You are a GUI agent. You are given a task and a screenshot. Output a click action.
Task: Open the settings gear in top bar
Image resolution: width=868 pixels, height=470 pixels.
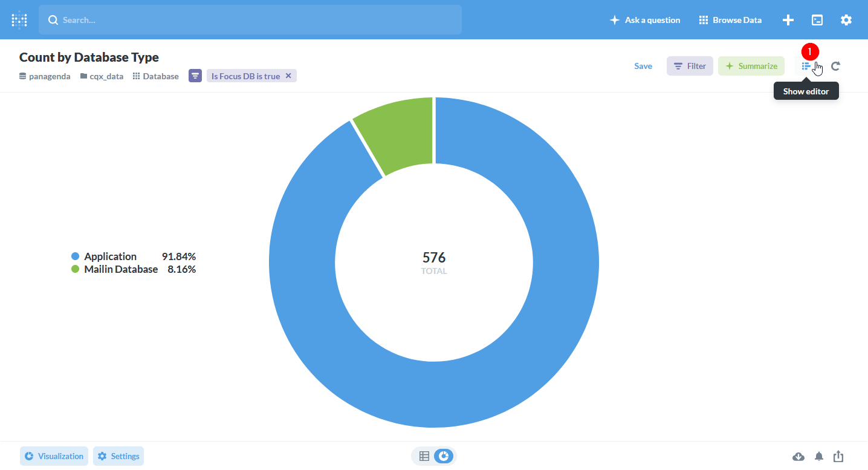(x=846, y=20)
